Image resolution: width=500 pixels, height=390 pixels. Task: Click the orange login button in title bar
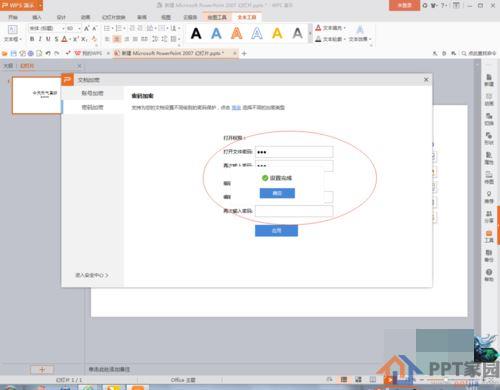(404, 5)
